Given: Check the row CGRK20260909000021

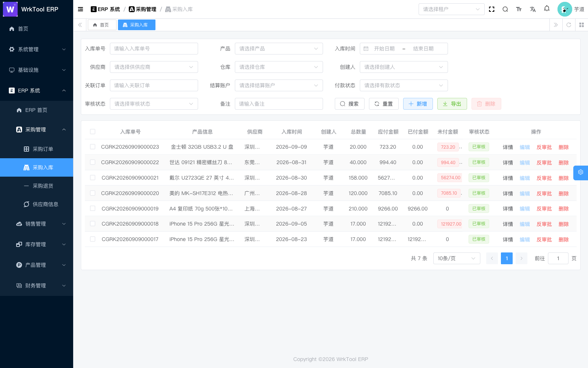Looking at the screenshot, I should click(93, 178).
